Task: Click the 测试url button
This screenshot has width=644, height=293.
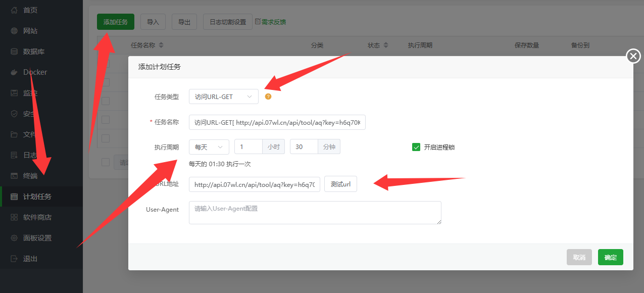Action: coord(340,184)
